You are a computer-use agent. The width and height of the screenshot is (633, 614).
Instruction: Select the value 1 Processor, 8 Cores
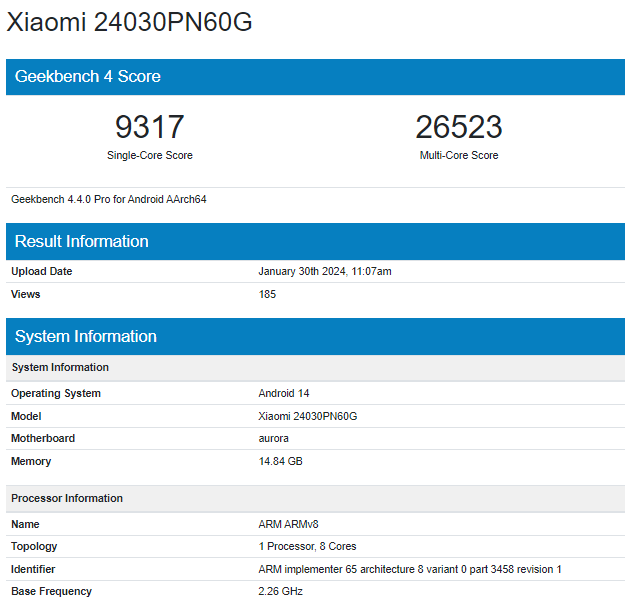coord(307,547)
